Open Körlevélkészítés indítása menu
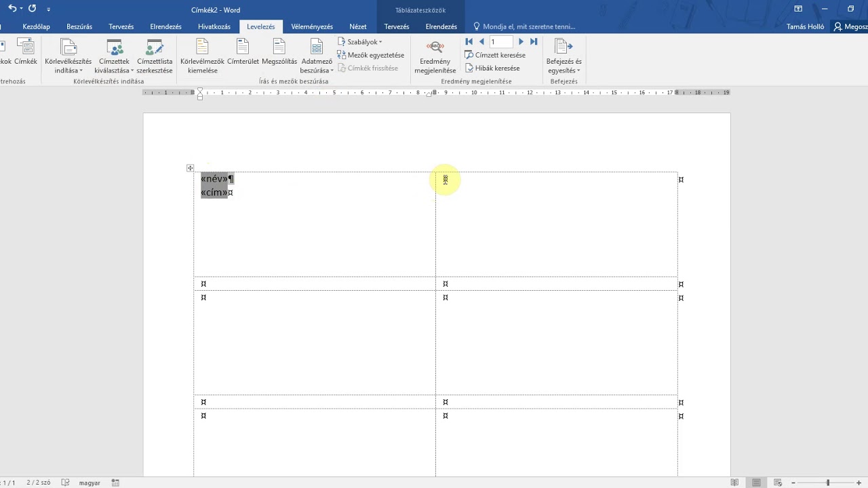Screen dimensions: 868x488 68,56
